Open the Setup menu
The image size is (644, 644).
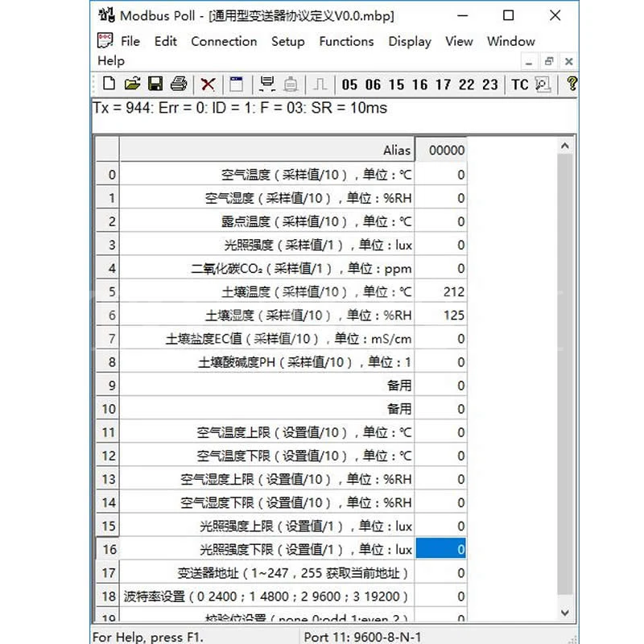pyautogui.click(x=288, y=42)
